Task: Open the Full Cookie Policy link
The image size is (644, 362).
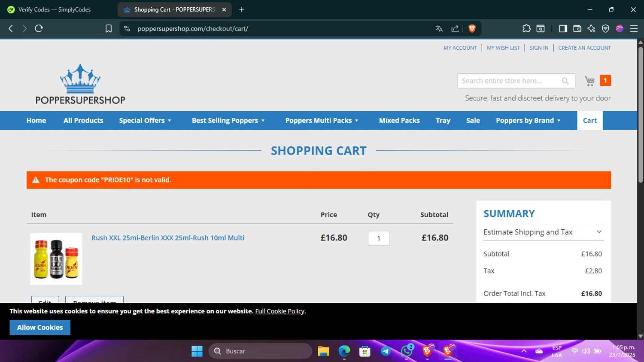Action: (279, 311)
